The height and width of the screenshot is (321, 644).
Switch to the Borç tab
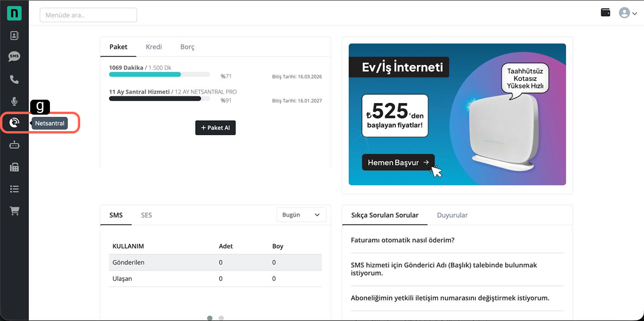click(x=187, y=47)
